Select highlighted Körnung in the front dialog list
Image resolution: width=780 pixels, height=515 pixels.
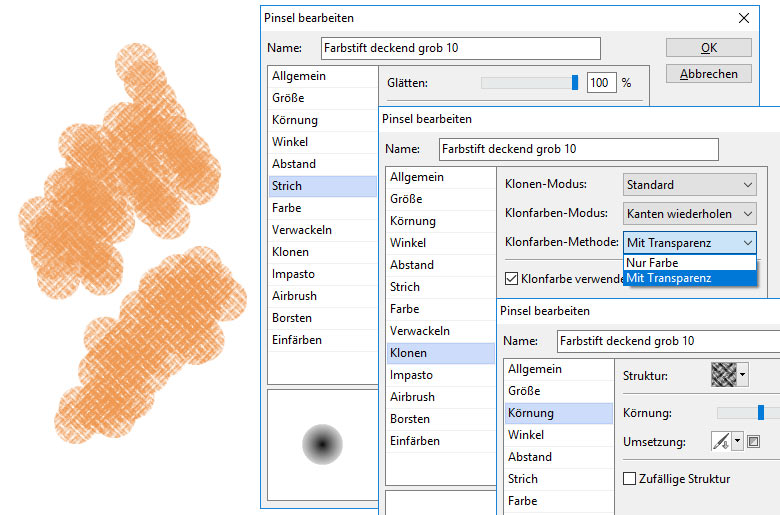pos(559,413)
